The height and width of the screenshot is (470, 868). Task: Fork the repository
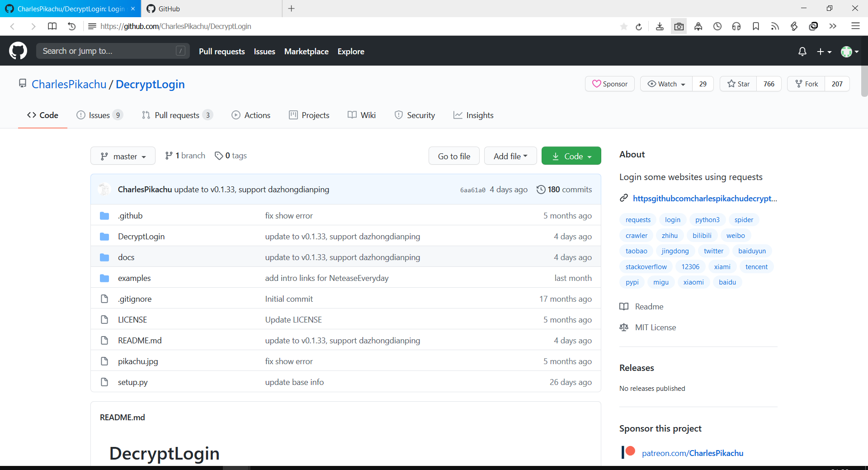click(807, 84)
